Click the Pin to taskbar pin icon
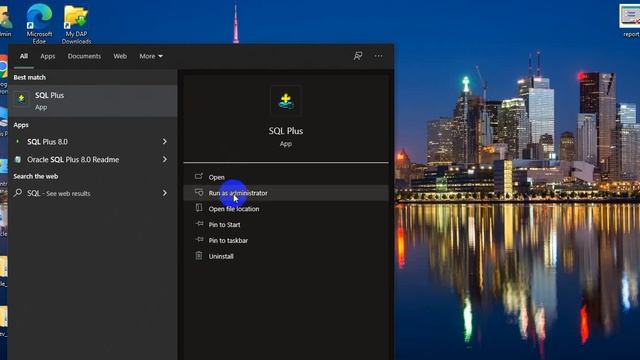Image resolution: width=640 pixels, height=360 pixels. [199, 240]
